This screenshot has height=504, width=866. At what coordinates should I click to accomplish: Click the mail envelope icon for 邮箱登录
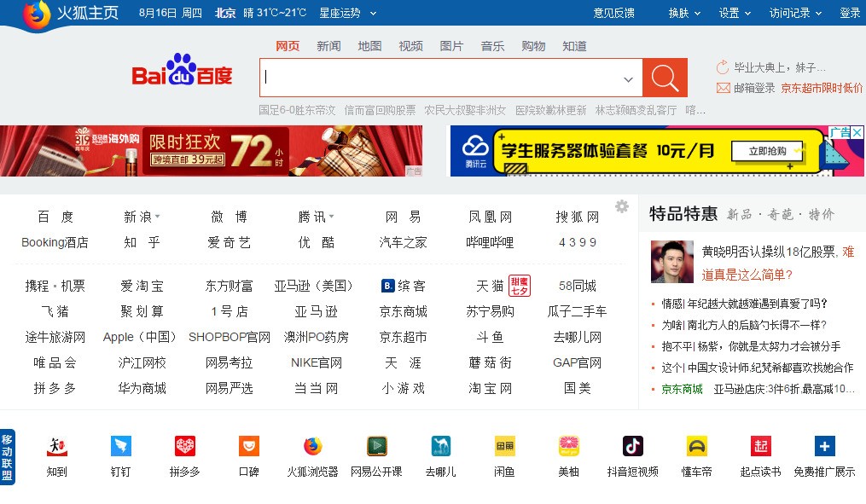(723, 88)
